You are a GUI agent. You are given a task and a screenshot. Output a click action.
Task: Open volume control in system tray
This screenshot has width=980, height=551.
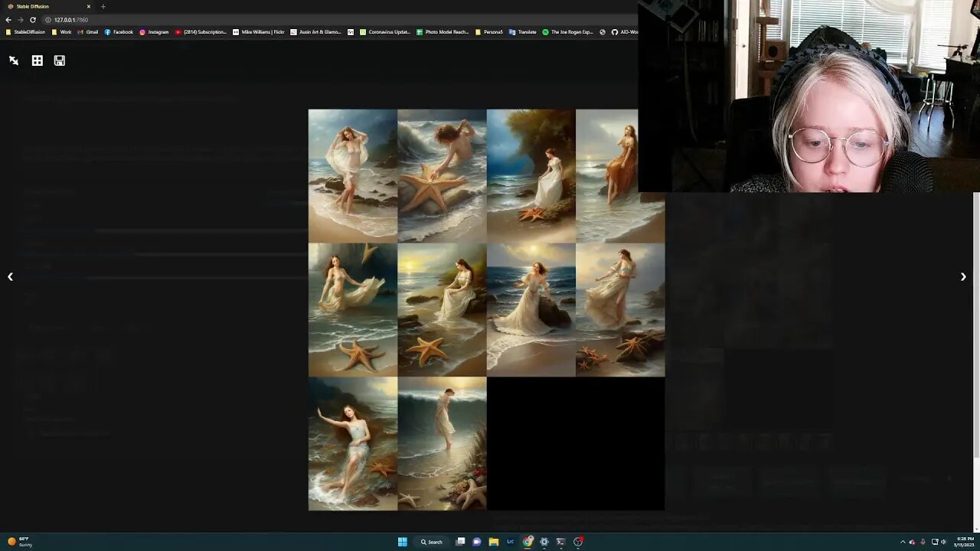click(943, 542)
